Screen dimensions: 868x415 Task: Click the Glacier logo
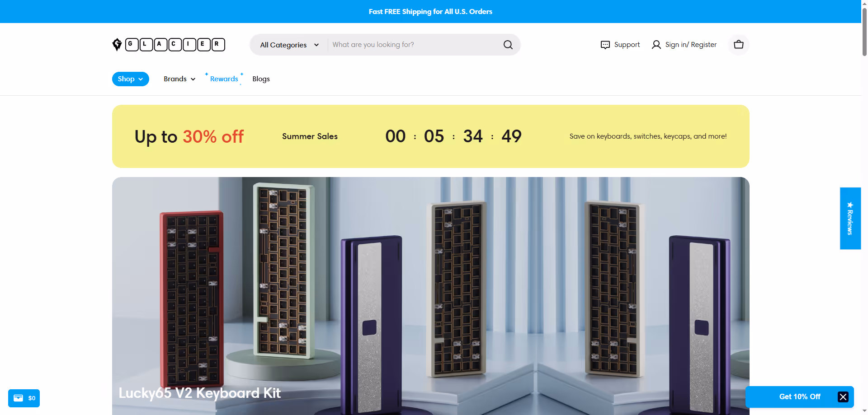169,44
